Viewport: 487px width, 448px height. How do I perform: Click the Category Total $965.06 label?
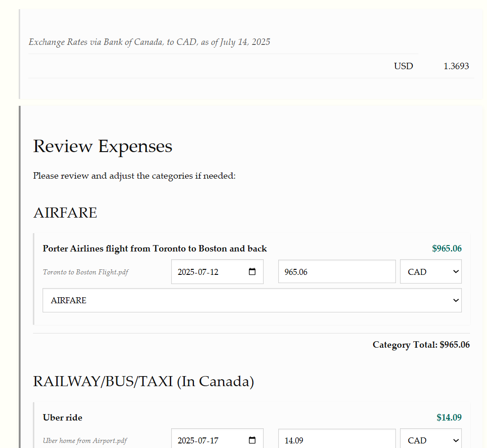[421, 344]
